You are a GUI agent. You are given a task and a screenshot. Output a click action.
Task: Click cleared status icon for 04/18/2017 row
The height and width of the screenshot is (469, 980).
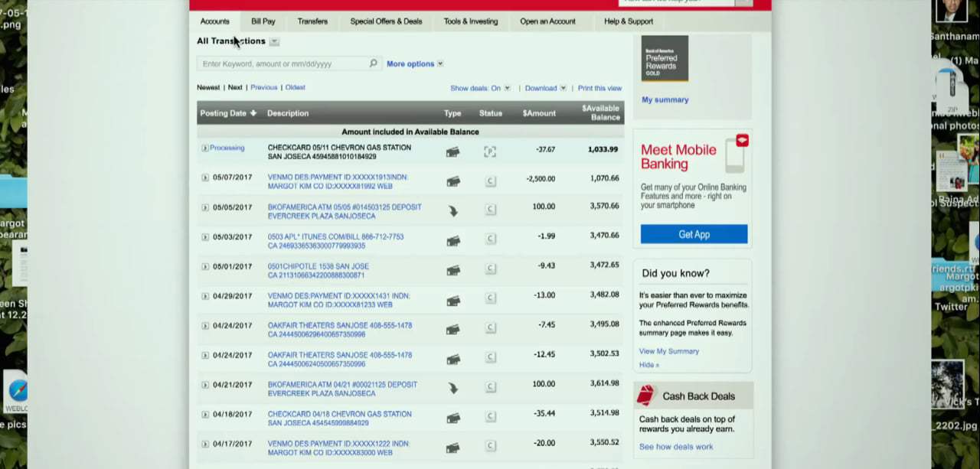(x=491, y=417)
